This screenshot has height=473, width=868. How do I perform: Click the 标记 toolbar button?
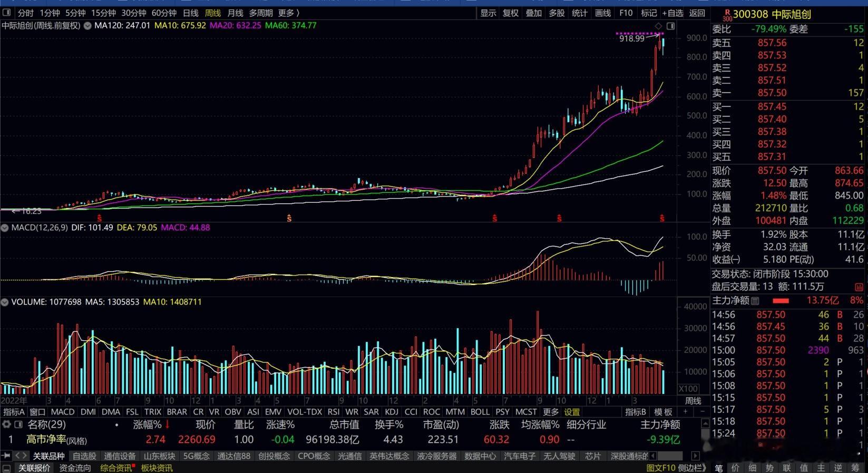649,13
